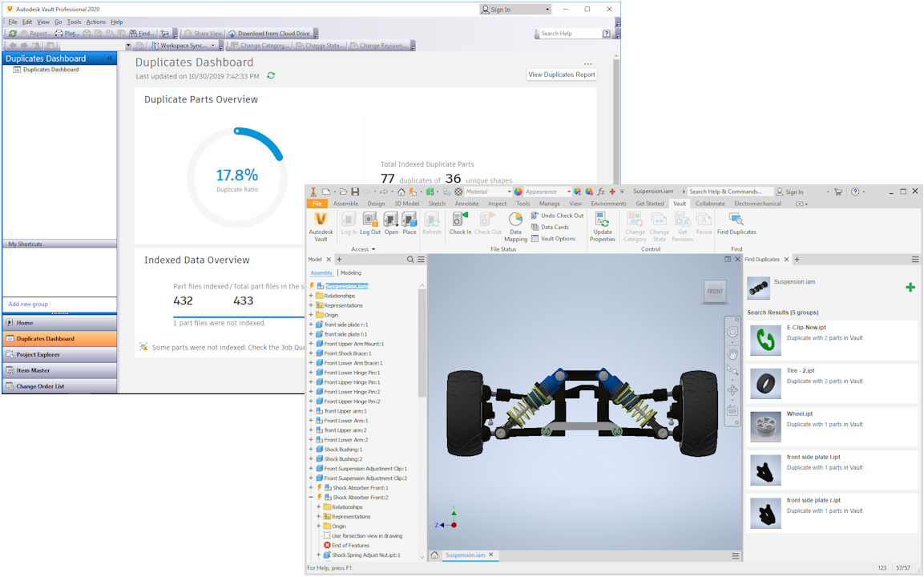Open file from Vault icon
The width and height of the screenshot is (924, 577).
tap(391, 224)
